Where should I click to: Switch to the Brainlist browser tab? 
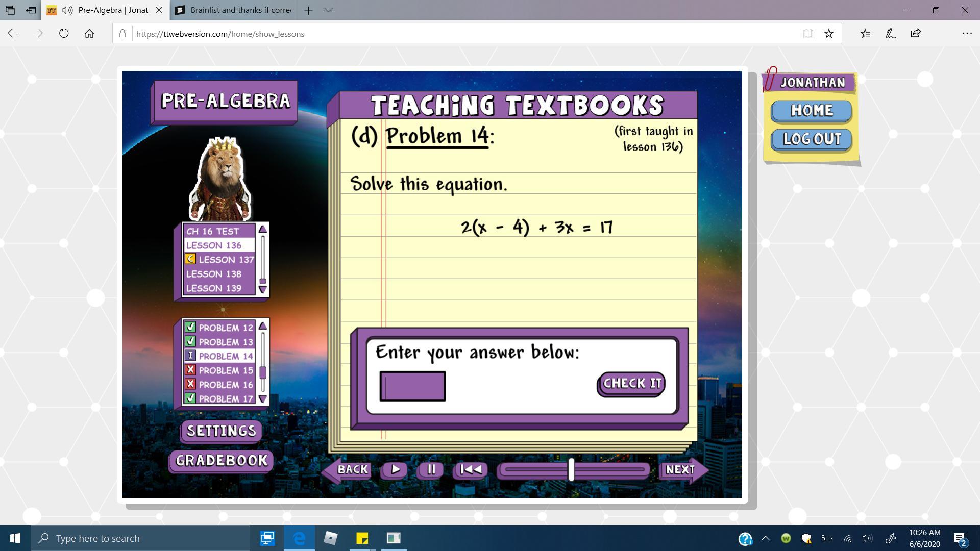(x=234, y=10)
